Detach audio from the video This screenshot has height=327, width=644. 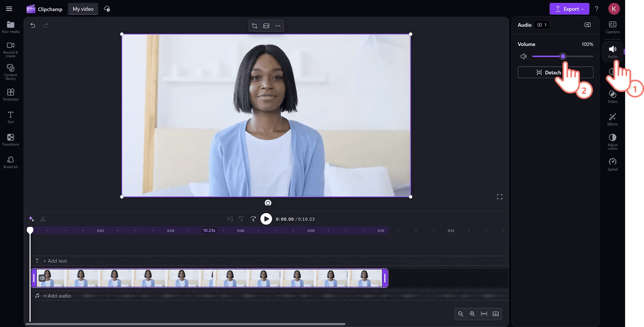[x=555, y=72]
